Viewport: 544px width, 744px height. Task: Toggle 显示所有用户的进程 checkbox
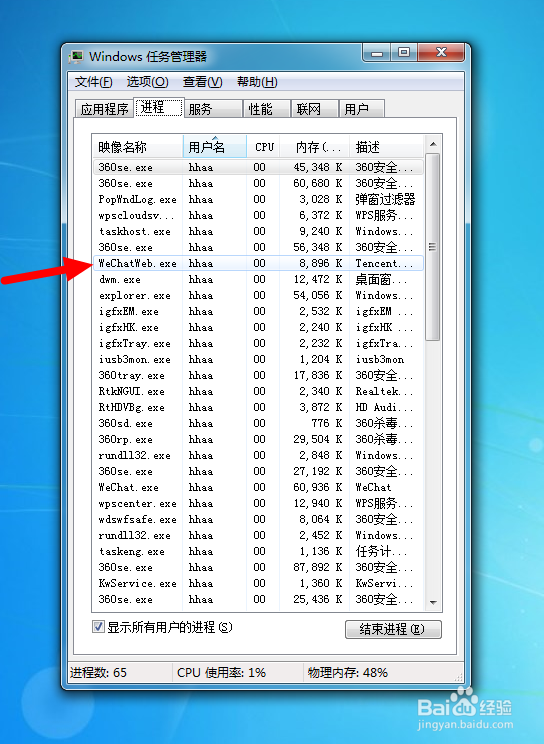(x=98, y=627)
